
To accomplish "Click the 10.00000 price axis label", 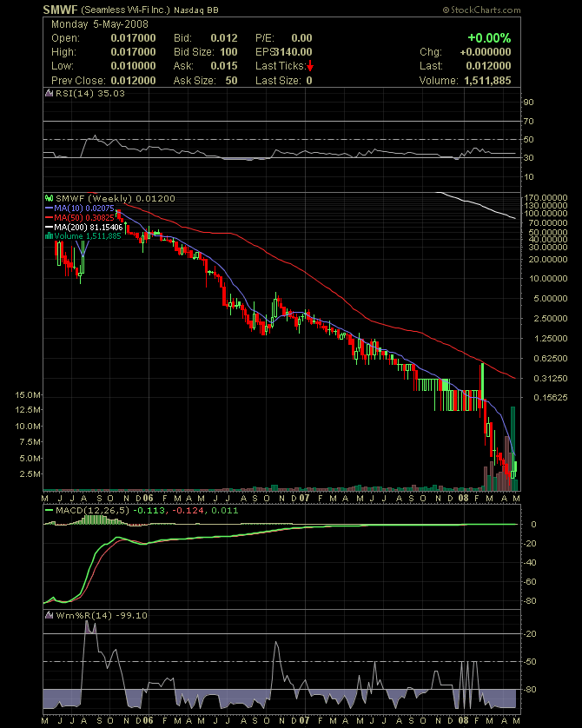I will click(x=547, y=279).
